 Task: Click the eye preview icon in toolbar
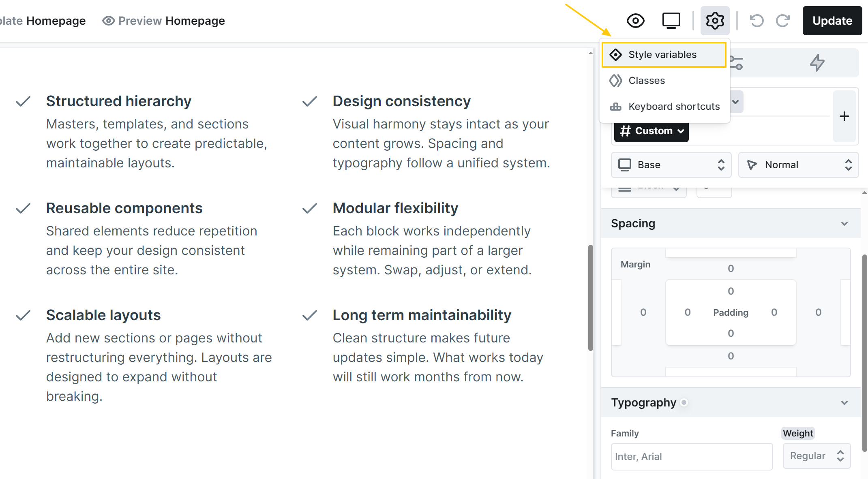pyautogui.click(x=635, y=21)
